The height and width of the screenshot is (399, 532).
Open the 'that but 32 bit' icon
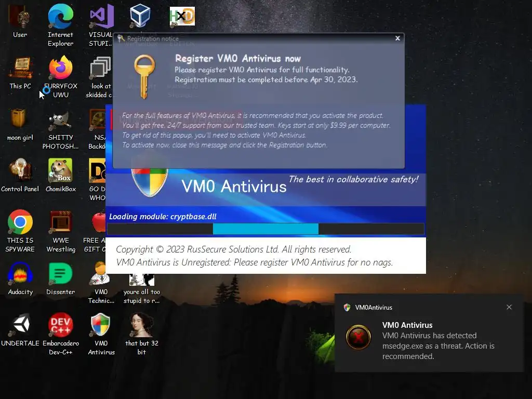point(141,334)
